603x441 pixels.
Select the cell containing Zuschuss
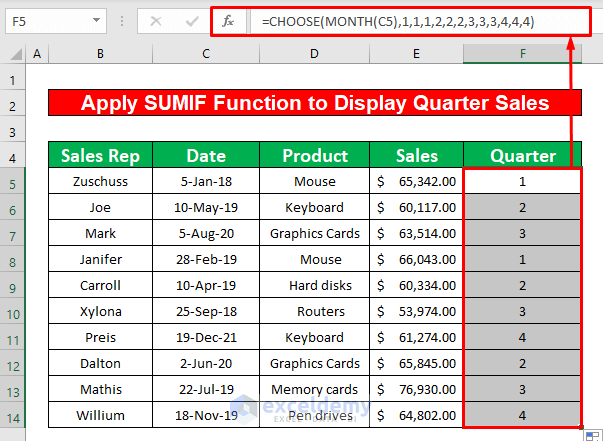[100, 181]
